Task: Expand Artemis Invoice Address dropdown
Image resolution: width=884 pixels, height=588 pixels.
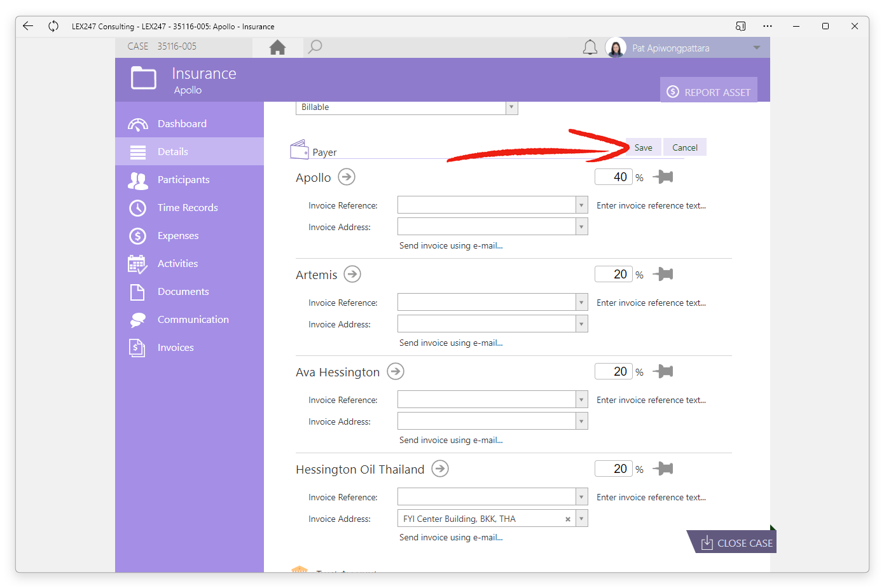Action: pyautogui.click(x=581, y=324)
